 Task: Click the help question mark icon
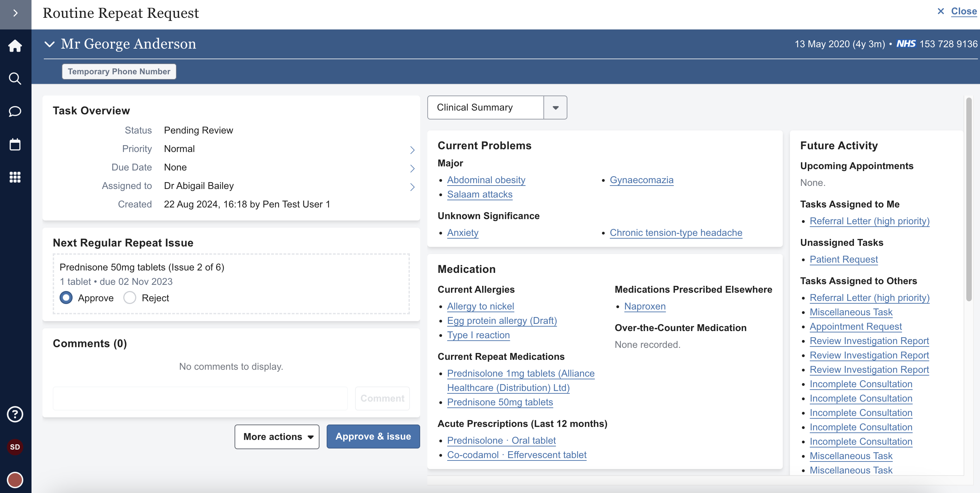[x=15, y=414]
